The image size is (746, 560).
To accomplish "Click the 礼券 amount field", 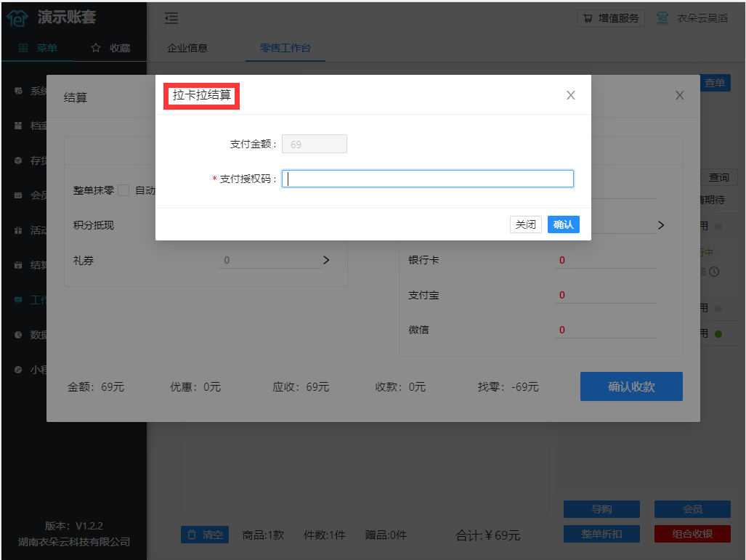I will (269, 260).
